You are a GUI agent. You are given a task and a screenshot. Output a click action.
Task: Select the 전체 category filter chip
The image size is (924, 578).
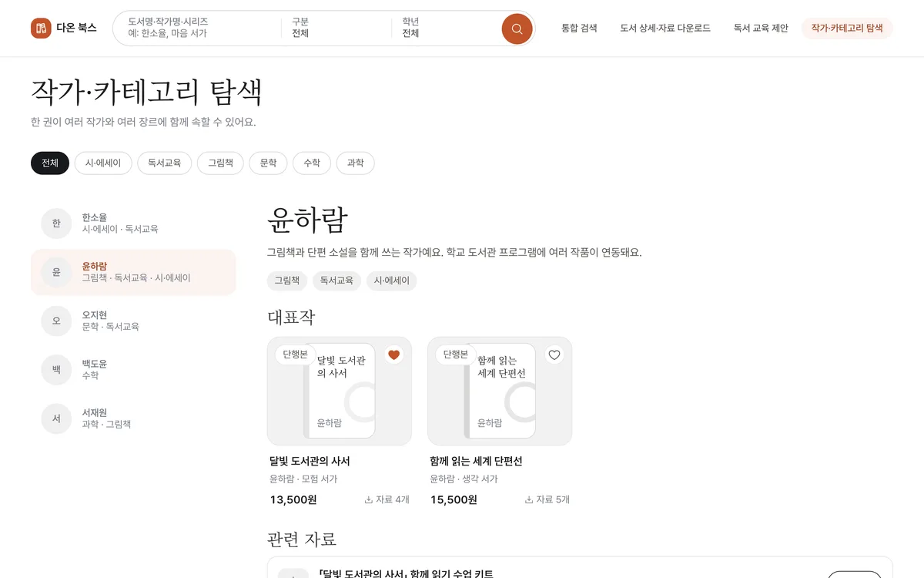pos(50,163)
